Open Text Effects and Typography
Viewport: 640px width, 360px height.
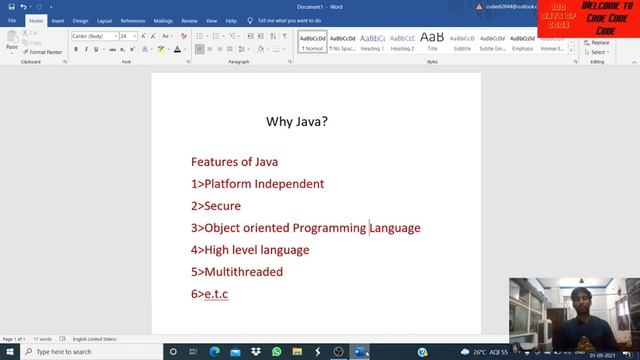(x=145, y=49)
